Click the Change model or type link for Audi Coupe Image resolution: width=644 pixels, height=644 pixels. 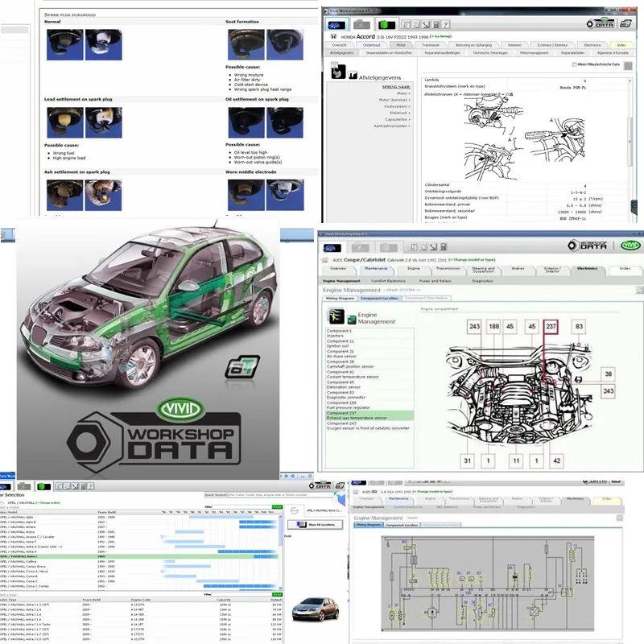[x=472, y=259]
